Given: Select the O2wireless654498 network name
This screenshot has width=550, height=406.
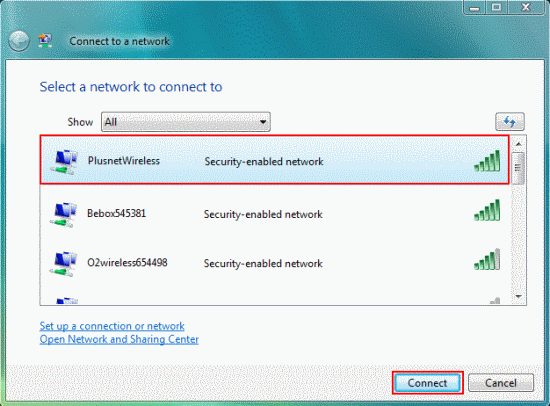Looking at the screenshot, I should [x=127, y=262].
